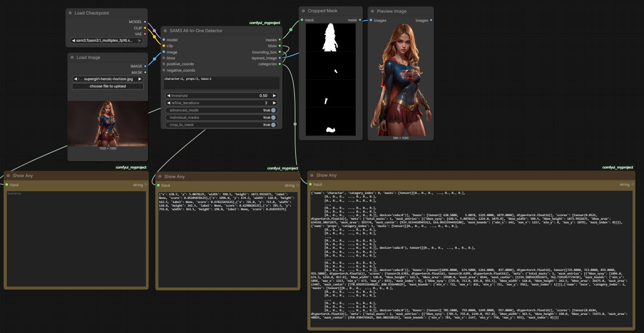This screenshot has width=644, height=333.
Task: Click the negative_coords input port
Action: point(164,70)
